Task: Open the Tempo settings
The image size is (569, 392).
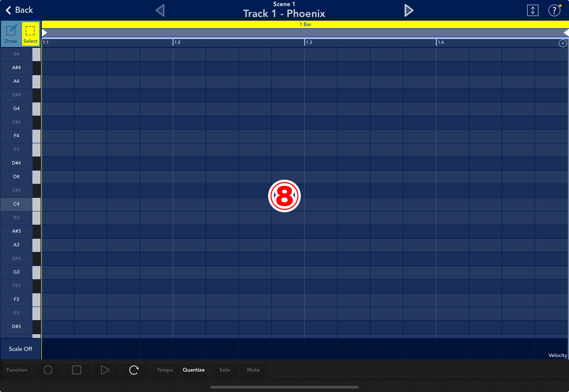Action: click(x=165, y=370)
